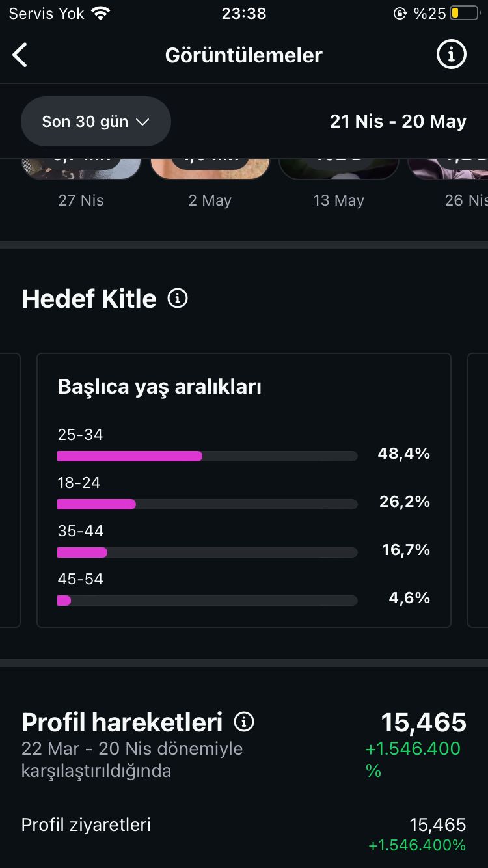The width and height of the screenshot is (488, 868).
Task: Tap the info icon beside Profil hareketleri
Action: coord(244,722)
